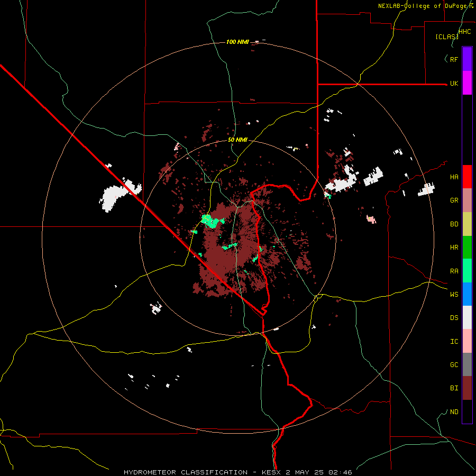Click the UK legend label
The height and width of the screenshot is (476, 476).
454,84
